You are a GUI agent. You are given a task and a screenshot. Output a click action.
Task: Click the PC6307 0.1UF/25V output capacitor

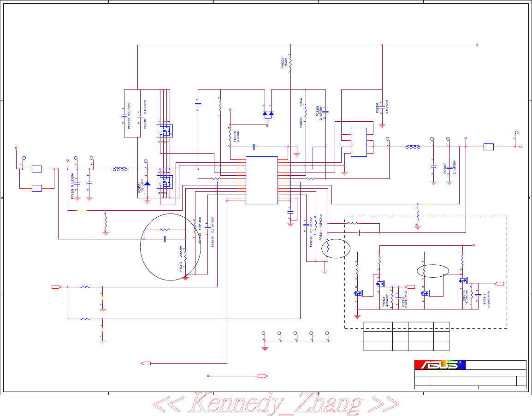coord(449,167)
